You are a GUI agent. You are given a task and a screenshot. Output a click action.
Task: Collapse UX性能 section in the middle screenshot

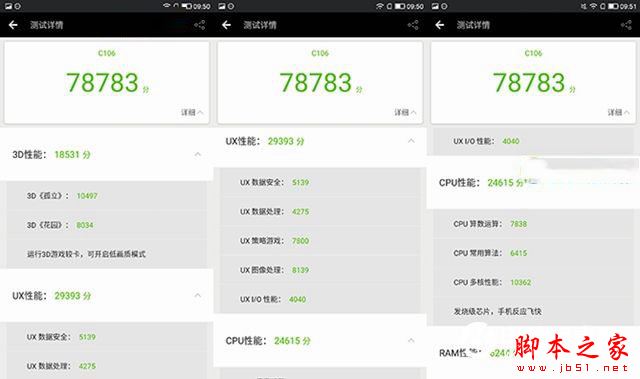pos(411,141)
